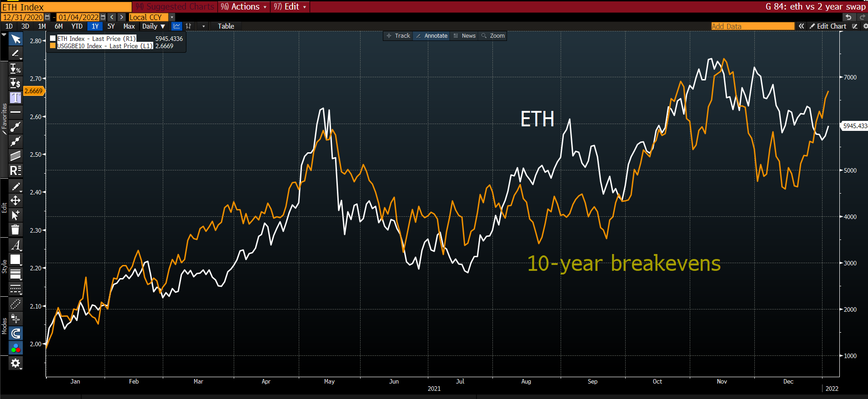Select the regression R tool
868x399 pixels.
(15, 170)
